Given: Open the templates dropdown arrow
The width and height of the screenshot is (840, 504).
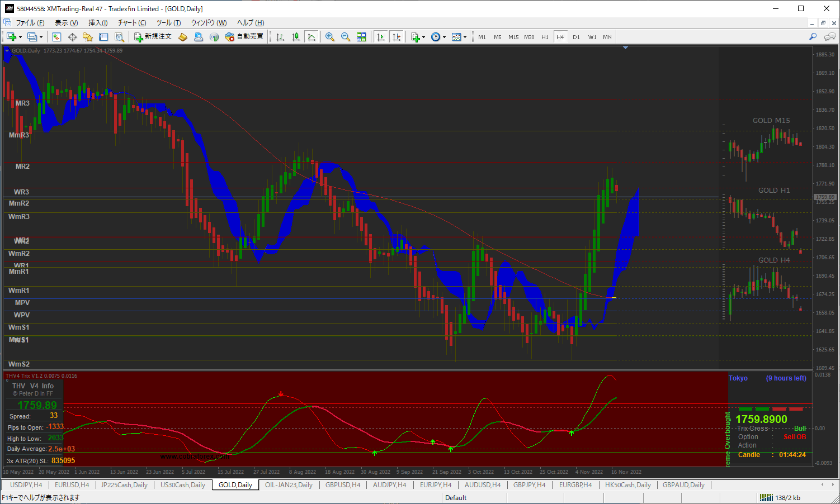Looking at the screenshot, I should 465,37.
